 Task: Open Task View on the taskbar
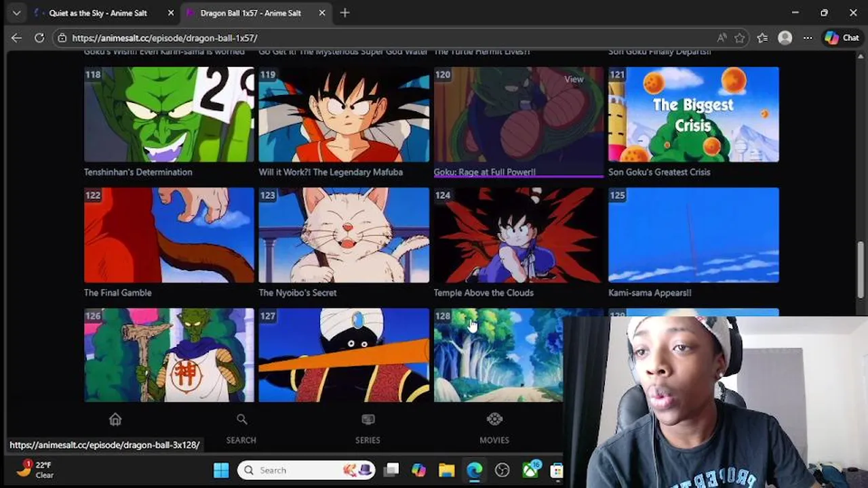coord(391,470)
